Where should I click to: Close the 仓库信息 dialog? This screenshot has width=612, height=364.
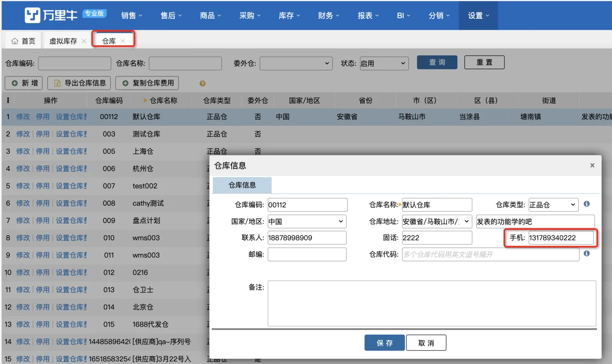[x=592, y=165]
